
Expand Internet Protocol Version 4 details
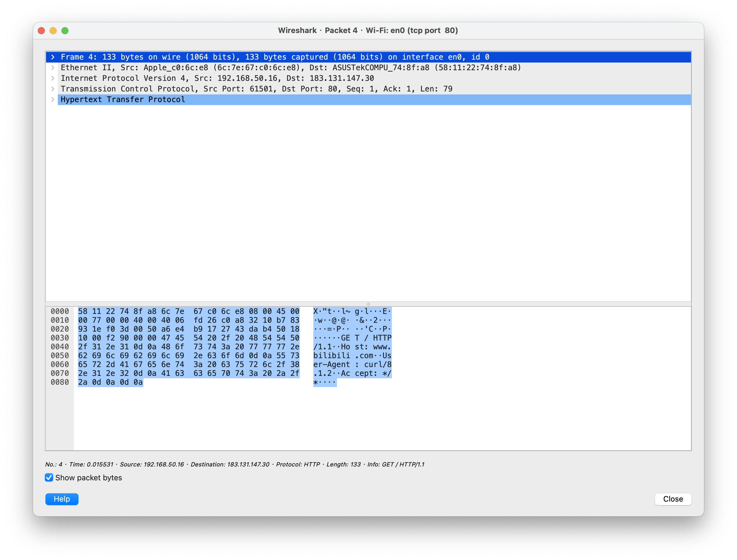click(x=53, y=78)
